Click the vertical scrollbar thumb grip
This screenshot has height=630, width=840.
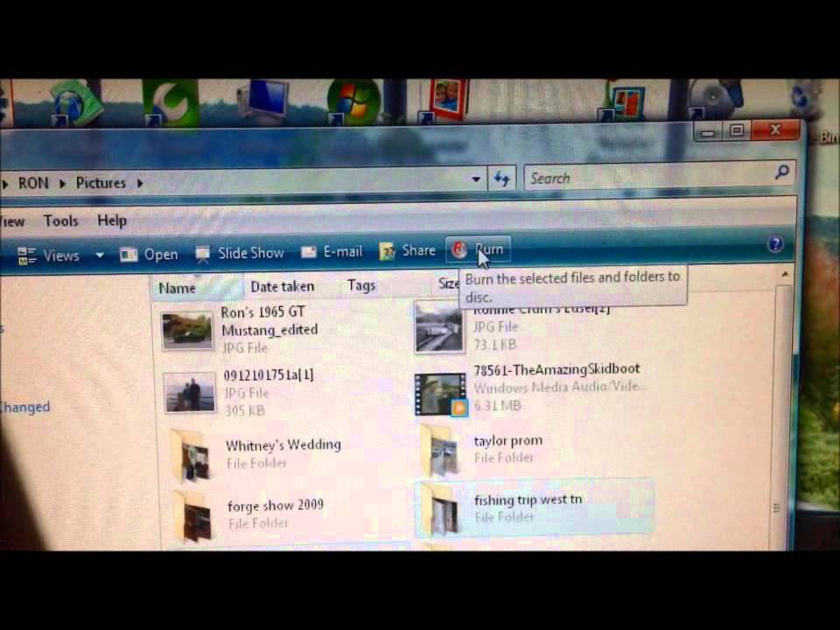(x=777, y=507)
